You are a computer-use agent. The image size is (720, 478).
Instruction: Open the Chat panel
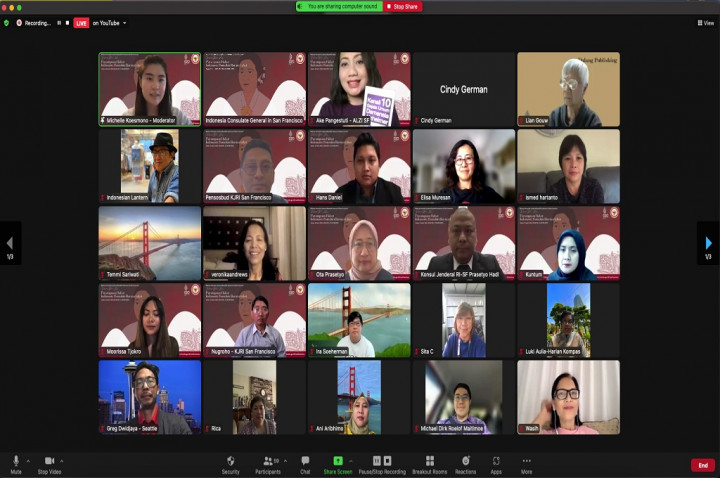(305, 462)
